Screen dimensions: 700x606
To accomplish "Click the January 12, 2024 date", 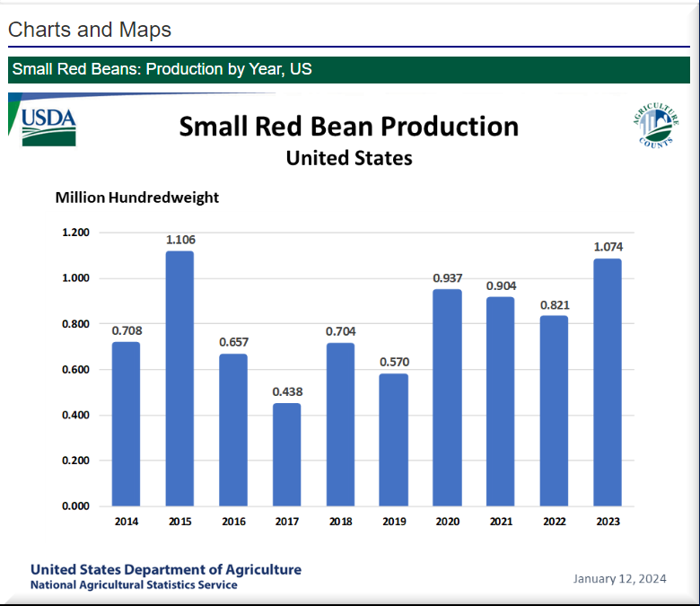I will [619, 579].
